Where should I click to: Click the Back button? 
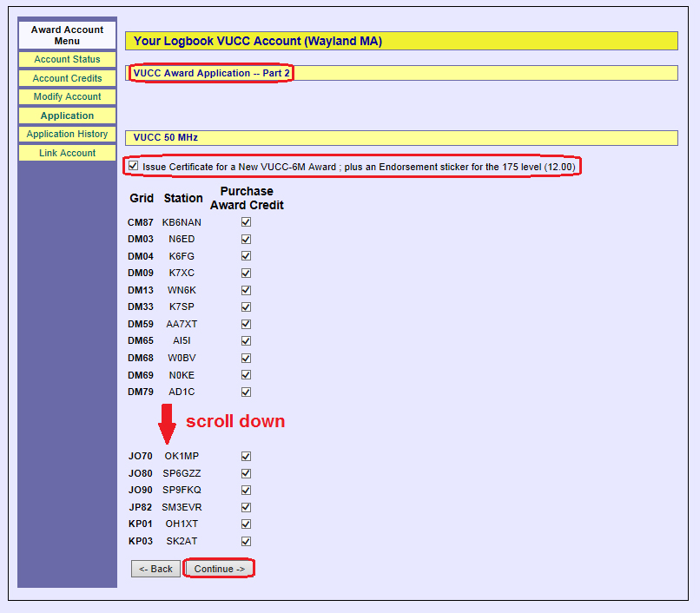point(155,569)
